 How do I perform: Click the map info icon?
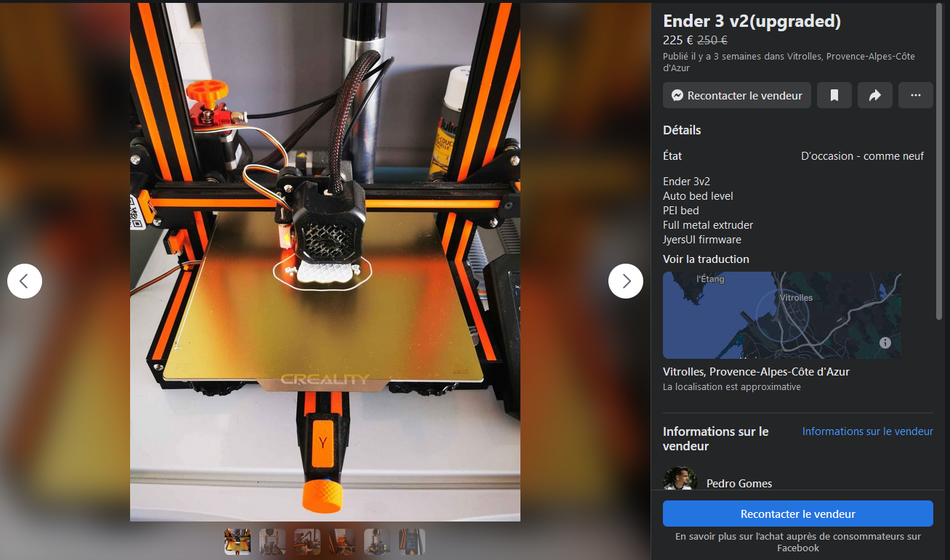[x=885, y=343]
